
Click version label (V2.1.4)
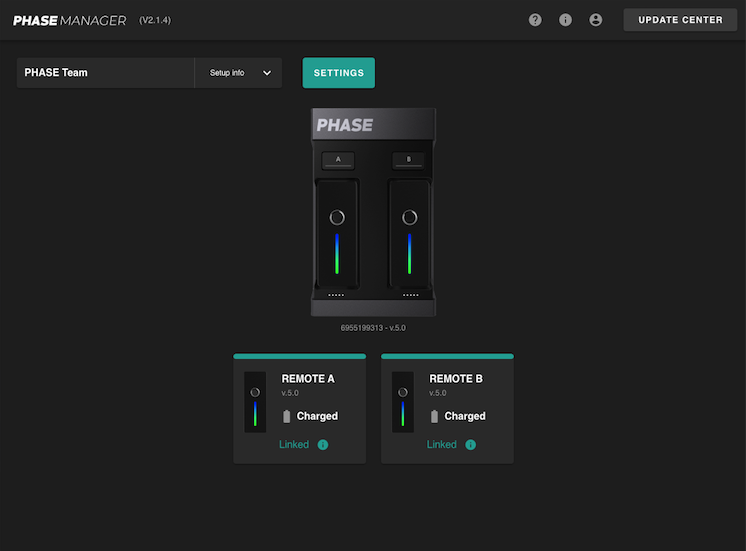(155, 20)
